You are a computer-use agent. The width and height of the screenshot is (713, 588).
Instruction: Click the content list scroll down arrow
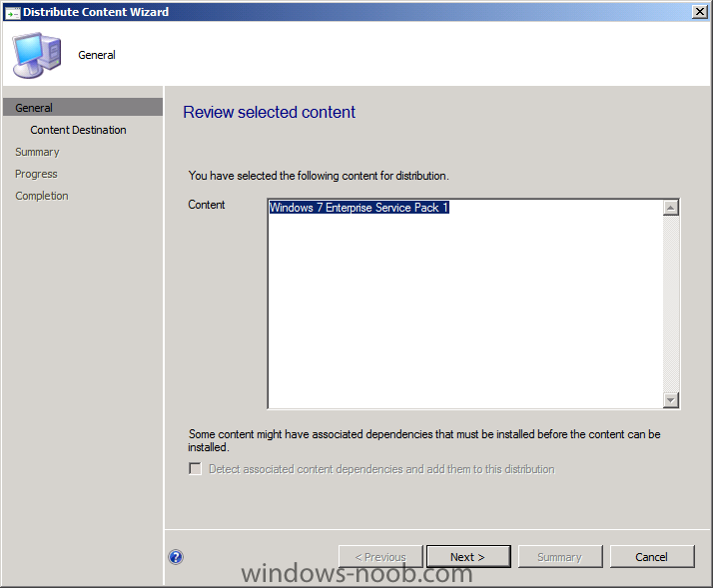(x=671, y=399)
